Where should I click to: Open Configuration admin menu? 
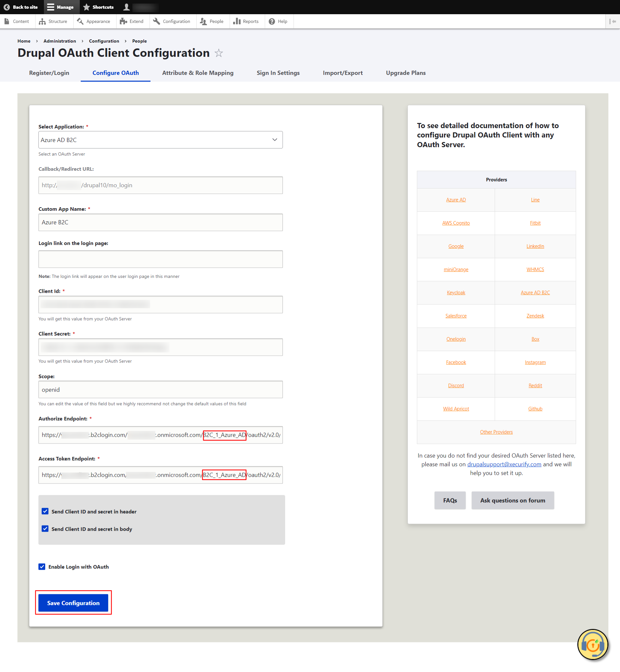(172, 21)
